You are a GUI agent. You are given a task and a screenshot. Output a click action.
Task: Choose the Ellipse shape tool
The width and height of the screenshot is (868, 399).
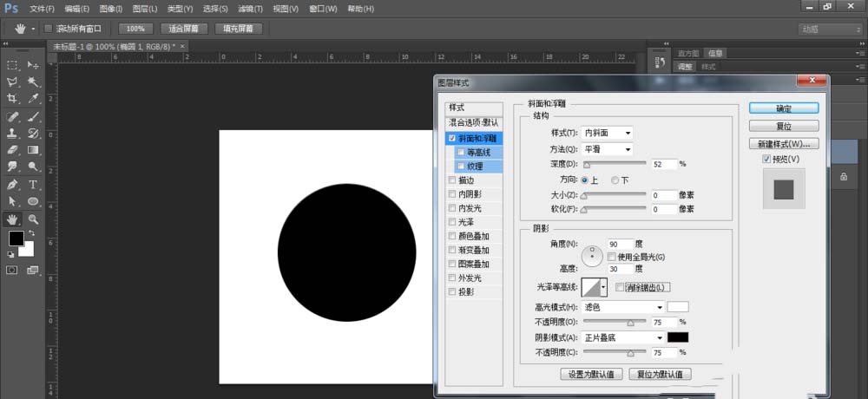pos(33,201)
